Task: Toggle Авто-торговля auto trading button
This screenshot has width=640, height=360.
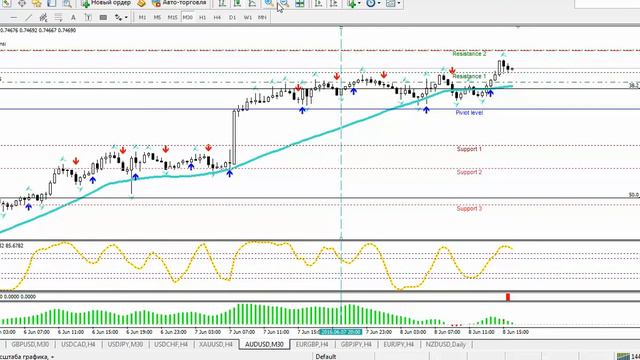Action: pyautogui.click(x=179, y=3)
